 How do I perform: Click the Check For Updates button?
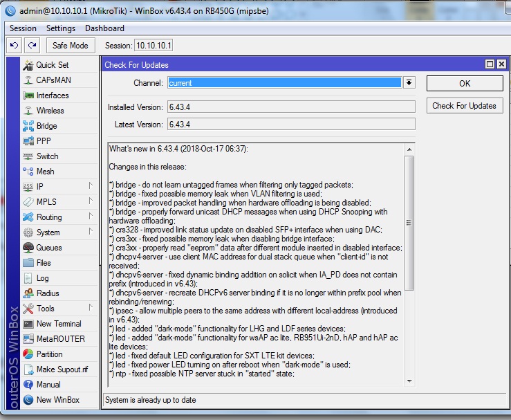pos(465,106)
